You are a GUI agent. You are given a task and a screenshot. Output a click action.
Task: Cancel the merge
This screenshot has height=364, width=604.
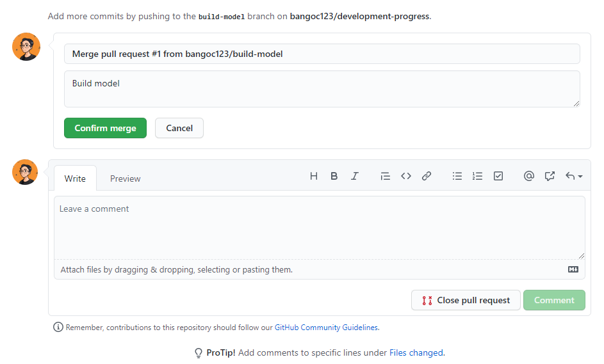click(x=179, y=128)
